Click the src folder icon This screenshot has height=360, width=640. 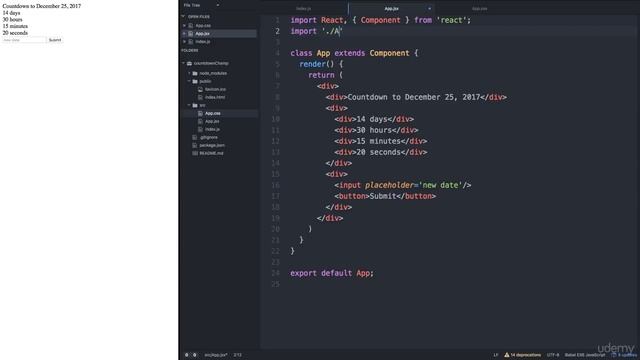point(195,105)
